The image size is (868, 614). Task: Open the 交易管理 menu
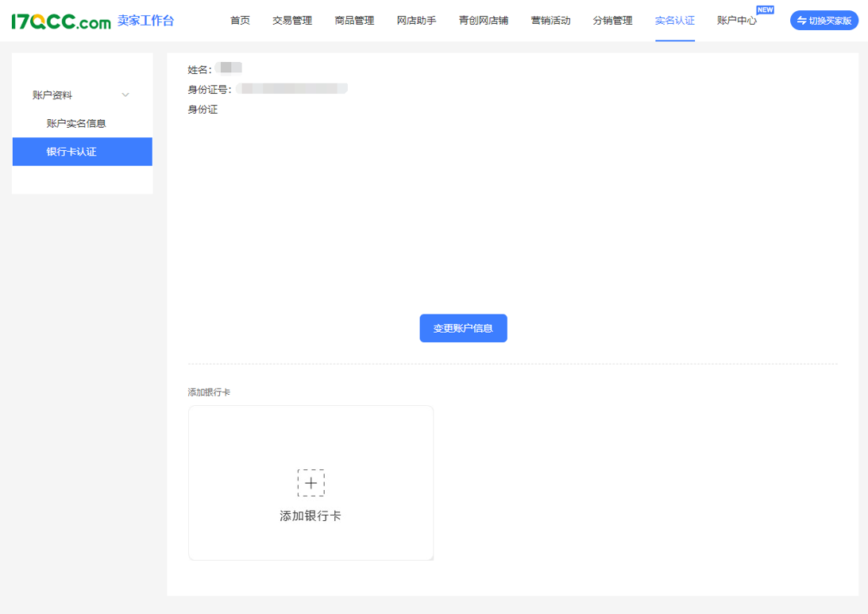click(292, 21)
